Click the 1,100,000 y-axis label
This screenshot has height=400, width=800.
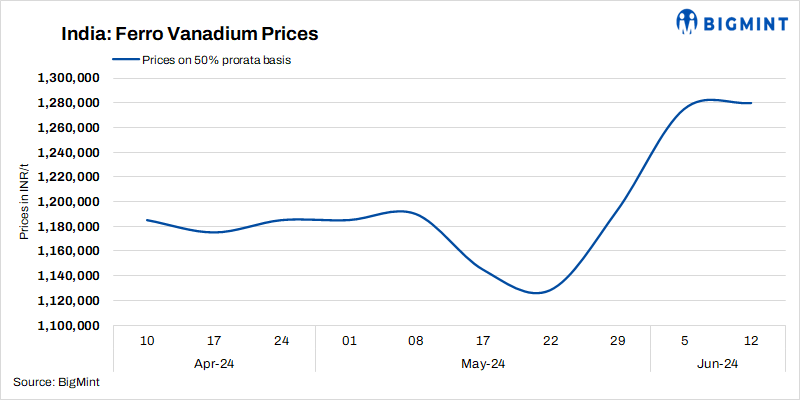(66, 326)
